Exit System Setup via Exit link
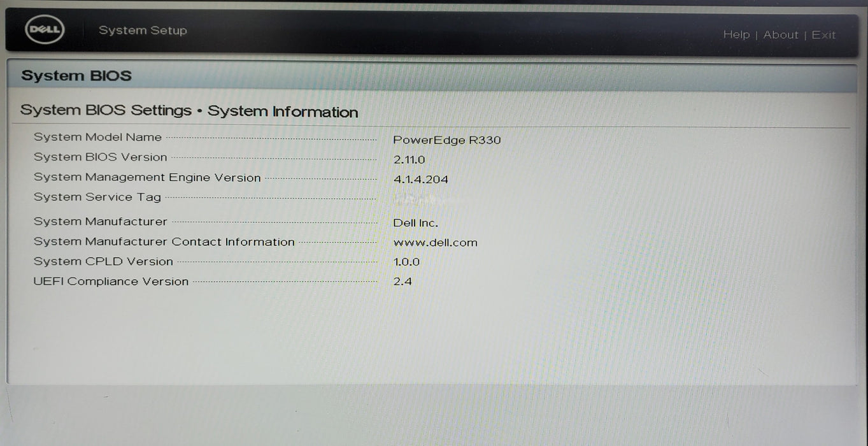 [x=823, y=34]
